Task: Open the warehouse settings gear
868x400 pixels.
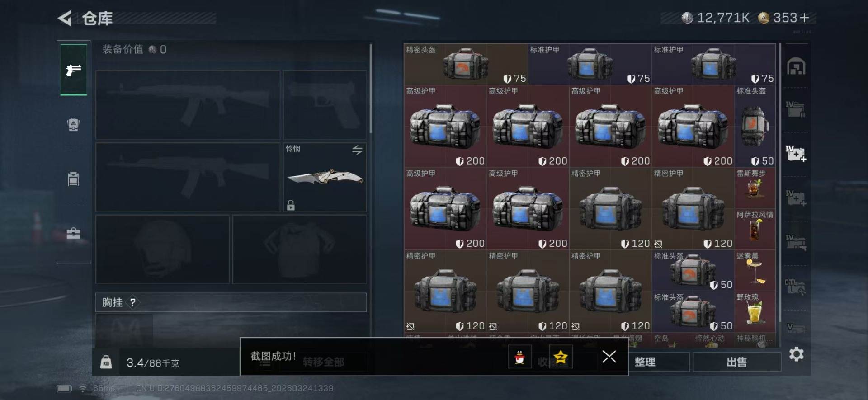Action: point(797,354)
